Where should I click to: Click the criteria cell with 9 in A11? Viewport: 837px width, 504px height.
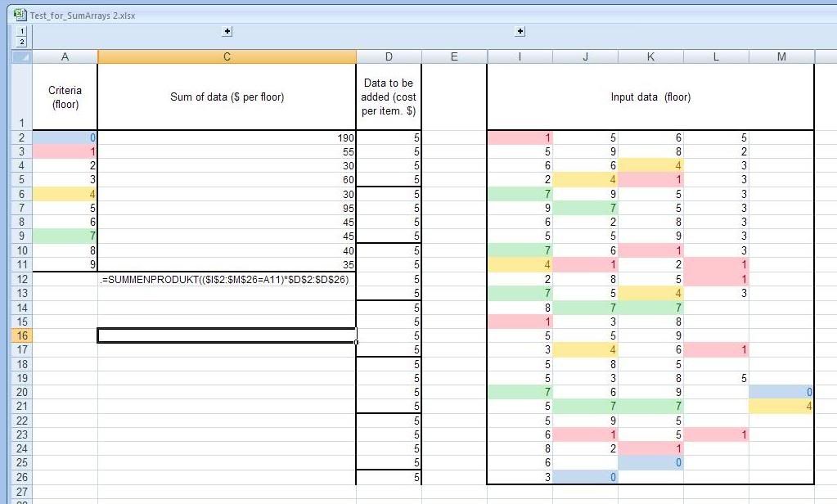pyautogui.click(x=65, y=265)
